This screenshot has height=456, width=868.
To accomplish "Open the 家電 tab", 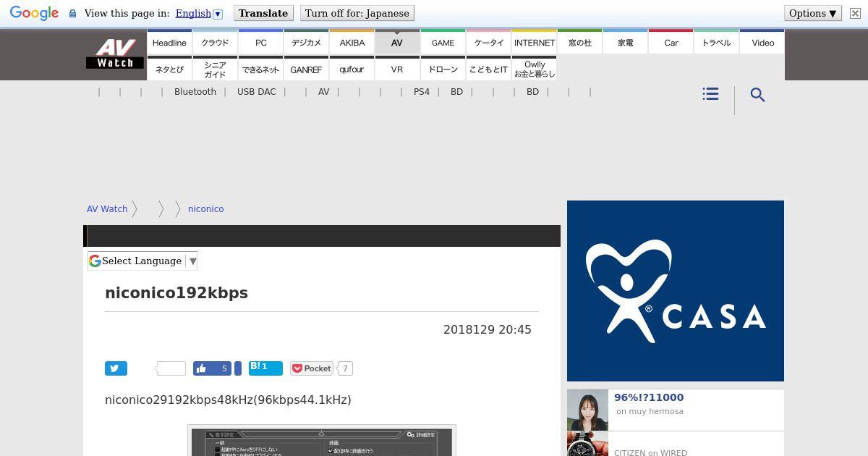I will pyautogui.click(x=625, y=42).
